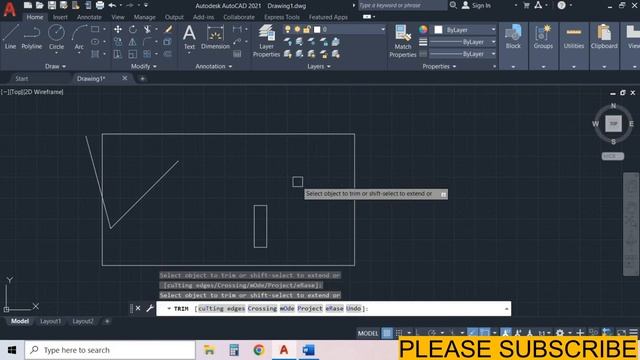This screenshot has height=360, width=640.
Task: Activate the Copy tool
Action: (118, 42)
